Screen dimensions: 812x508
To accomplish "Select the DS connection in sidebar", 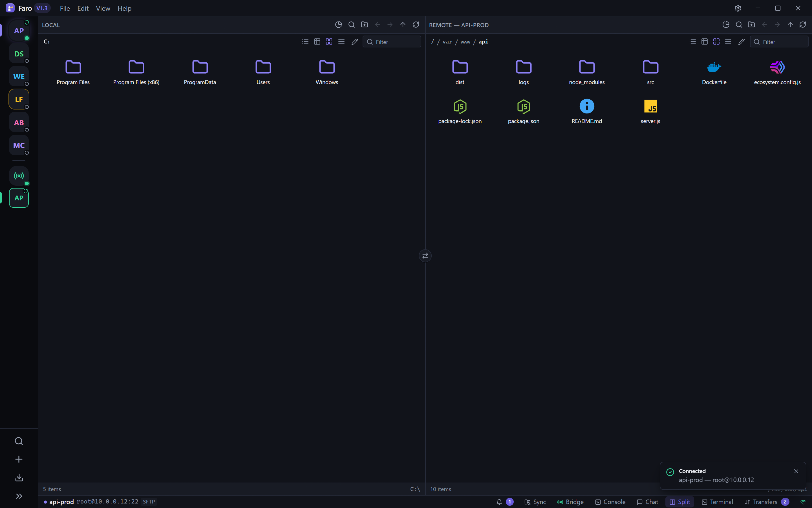I will point(19,54).
